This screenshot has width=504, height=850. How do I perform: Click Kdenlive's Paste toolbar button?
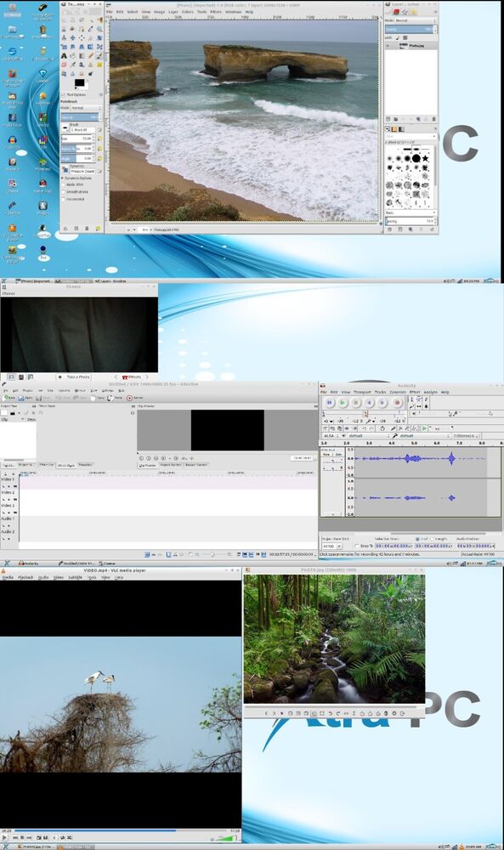click(115, 397)
